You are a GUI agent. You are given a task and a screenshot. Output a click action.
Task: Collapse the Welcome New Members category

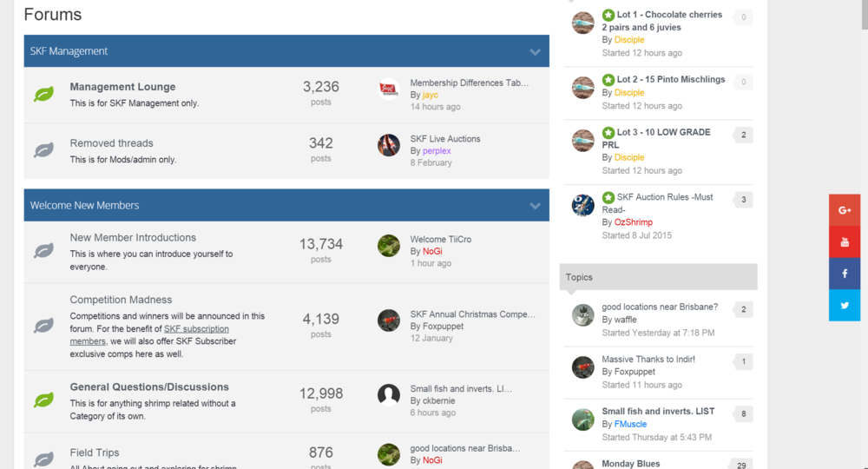[x=535, y=206]
